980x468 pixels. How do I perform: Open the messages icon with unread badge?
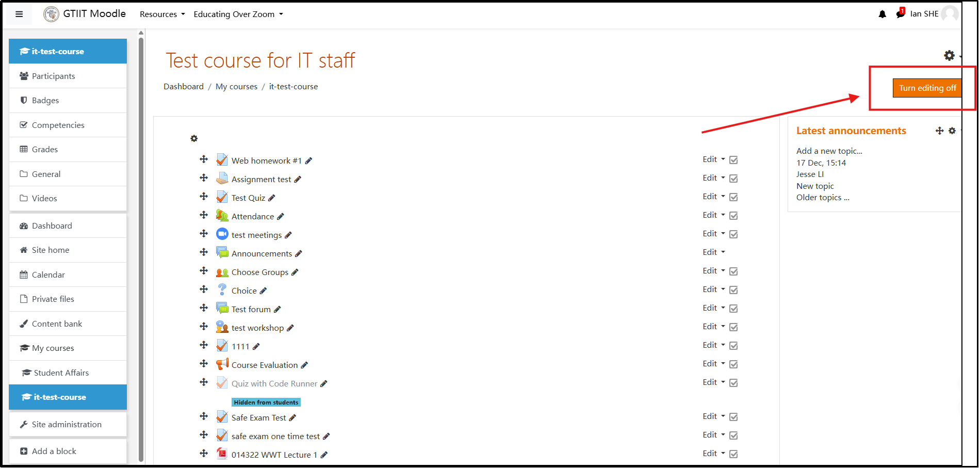click(x=900, y=14)
